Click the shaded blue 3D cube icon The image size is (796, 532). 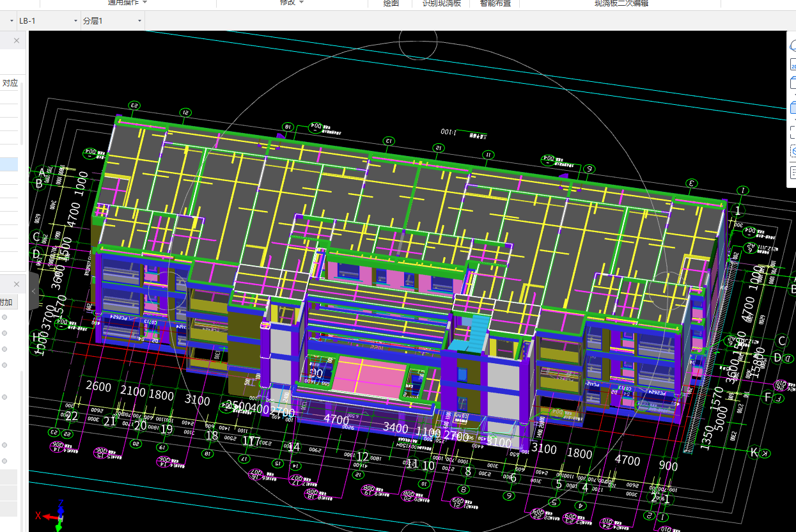click(793, 107)
